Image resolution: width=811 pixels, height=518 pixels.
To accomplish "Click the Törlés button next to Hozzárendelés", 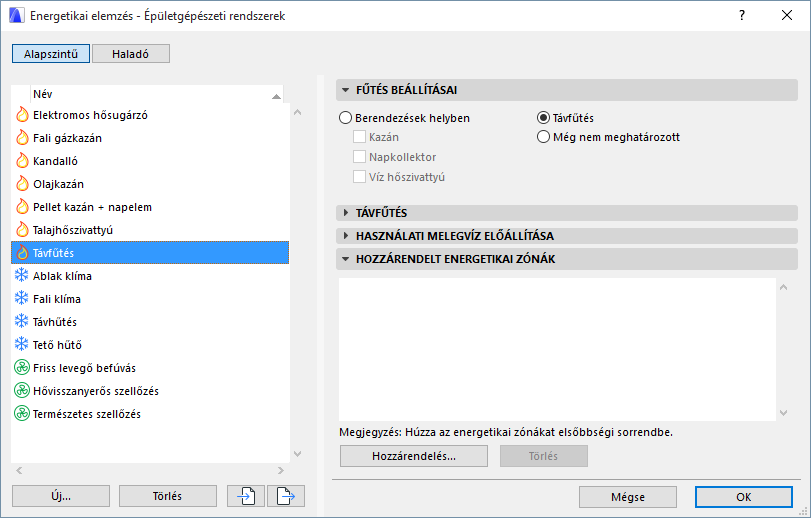I will pos(544,456).
